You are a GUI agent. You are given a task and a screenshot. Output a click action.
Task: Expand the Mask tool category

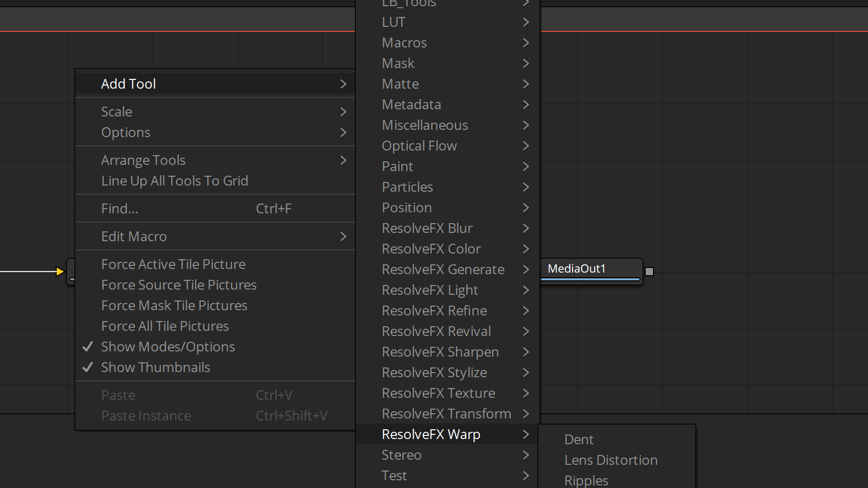448,63
